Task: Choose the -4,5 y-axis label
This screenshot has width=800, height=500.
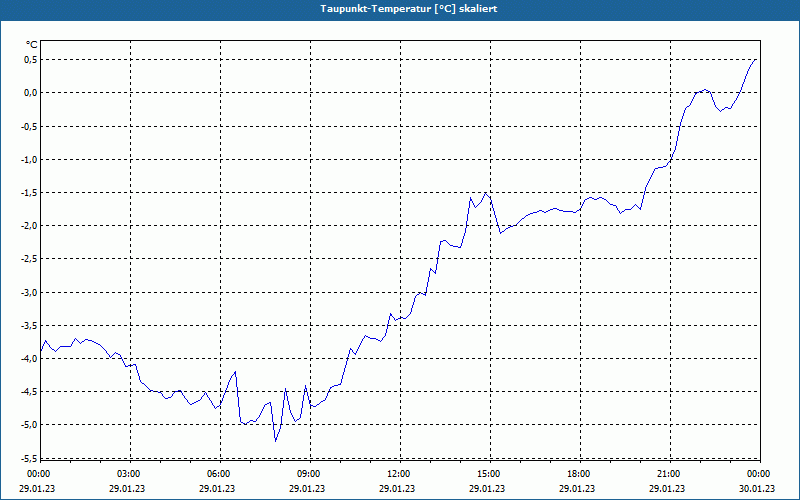Action: point(29,392)
